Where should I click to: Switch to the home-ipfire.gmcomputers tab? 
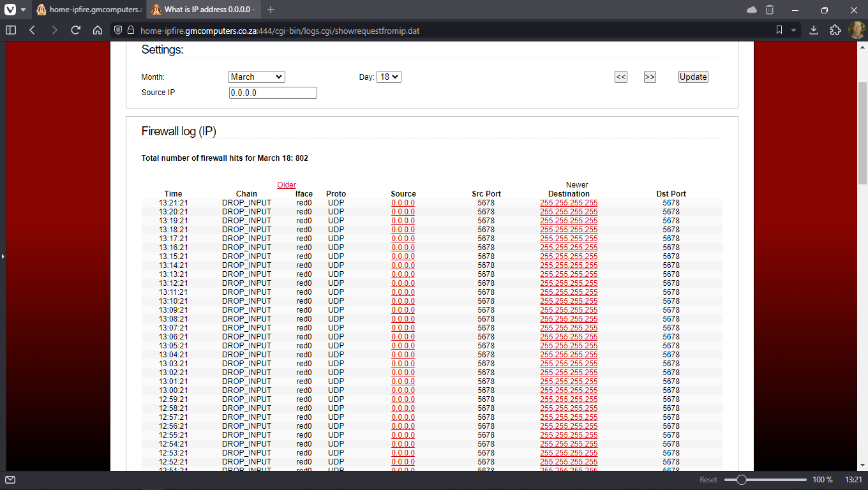pos(89,10)
